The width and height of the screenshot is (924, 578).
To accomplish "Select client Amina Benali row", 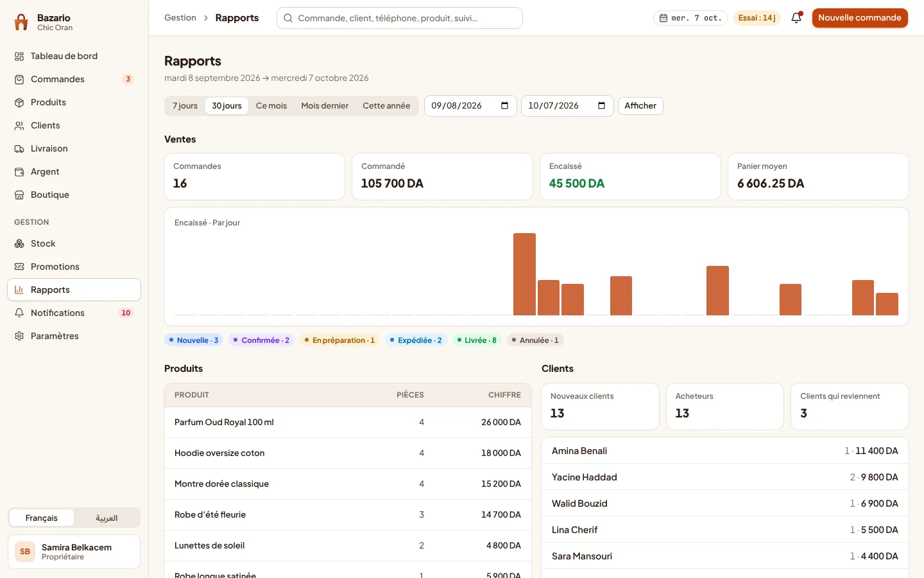I will point(725,451).
